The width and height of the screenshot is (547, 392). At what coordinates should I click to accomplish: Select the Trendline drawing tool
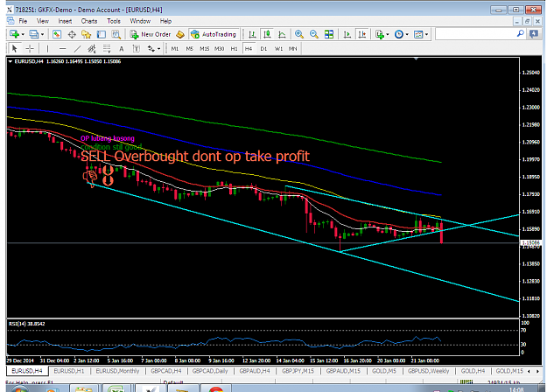pos(77,49)
